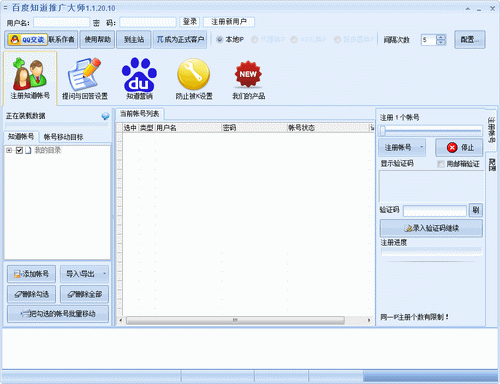Image resolution: width=500 pixels, height=384 pixels.
Task: Click the 到主站 button
Action: pyautogui.click(x=134, y=40)
